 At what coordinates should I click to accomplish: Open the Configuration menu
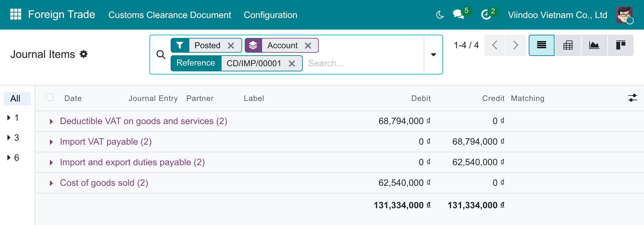[270, 15]
